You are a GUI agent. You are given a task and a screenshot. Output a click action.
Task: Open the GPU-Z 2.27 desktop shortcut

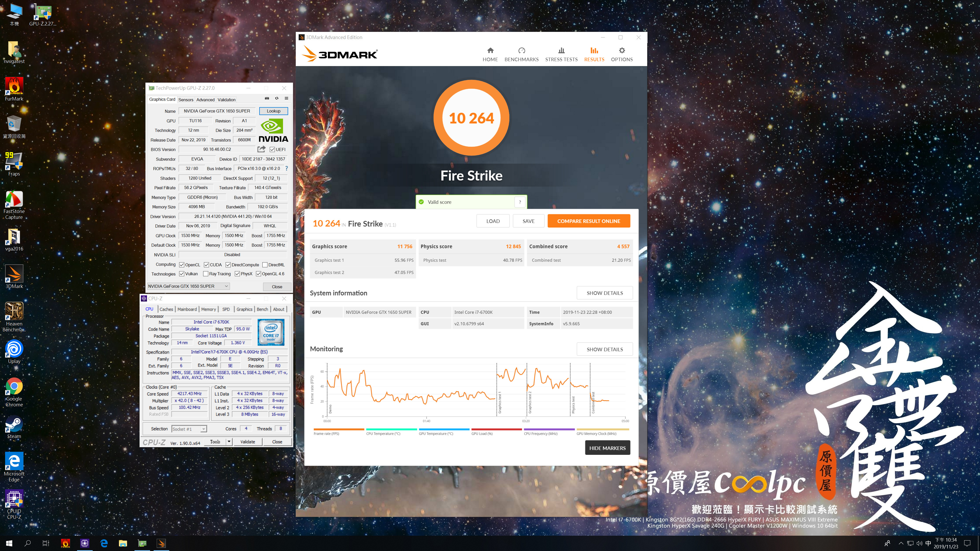43,15
